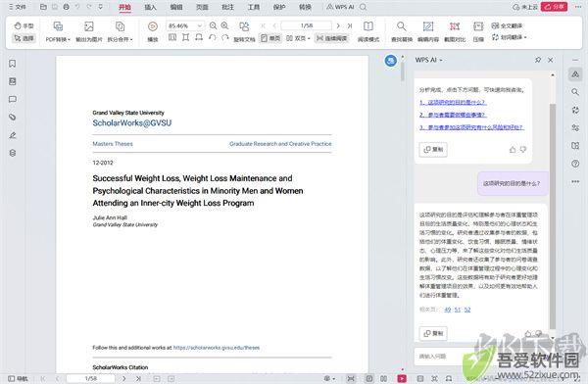
Task: Close the WPS AI panel
Action: pos(551,60)
